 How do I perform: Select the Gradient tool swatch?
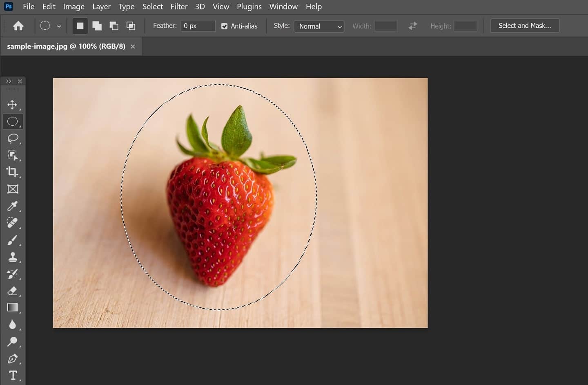(12, 307)
